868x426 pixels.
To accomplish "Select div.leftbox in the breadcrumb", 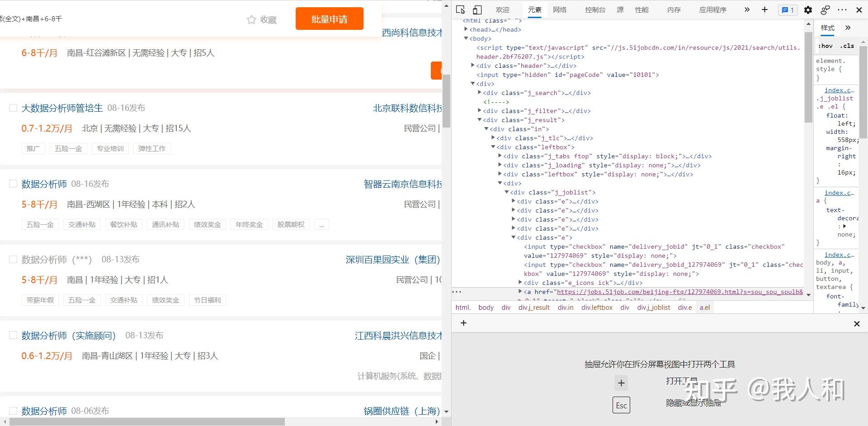I will click(x=597, y=308).
